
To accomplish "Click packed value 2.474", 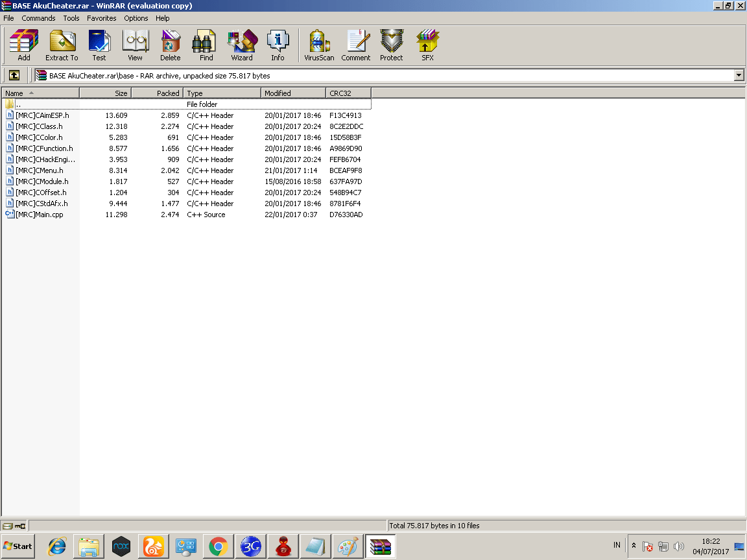I will [170, 215].
